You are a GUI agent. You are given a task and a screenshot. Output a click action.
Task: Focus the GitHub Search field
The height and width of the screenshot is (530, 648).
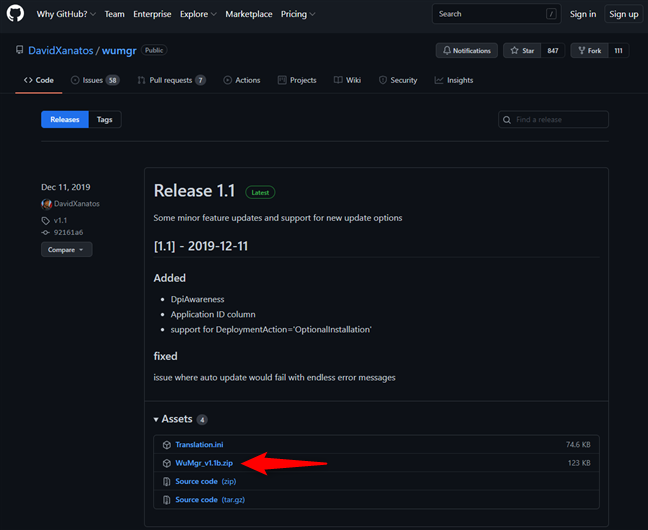click(x=496, y=14)
